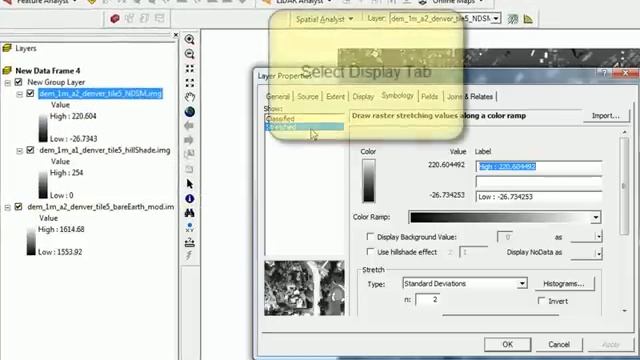
Task: Select Stretched in the Show list
Action: [304, 127]
